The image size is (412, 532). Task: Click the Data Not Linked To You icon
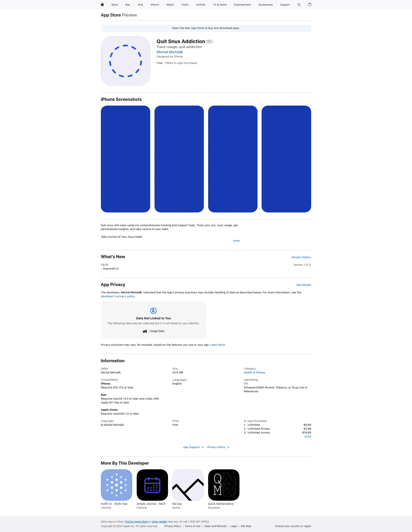point(153,311)
